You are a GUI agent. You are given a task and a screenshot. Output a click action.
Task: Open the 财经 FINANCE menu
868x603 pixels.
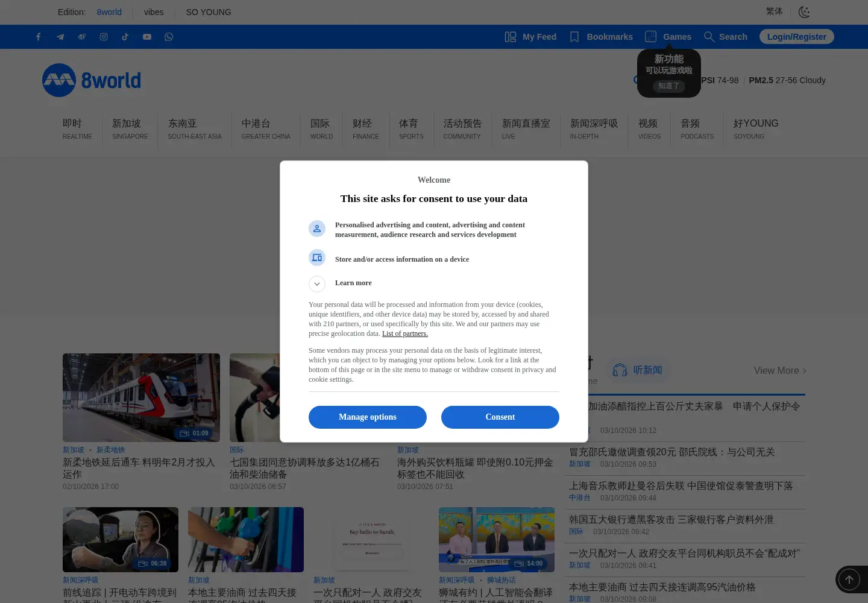366,129
